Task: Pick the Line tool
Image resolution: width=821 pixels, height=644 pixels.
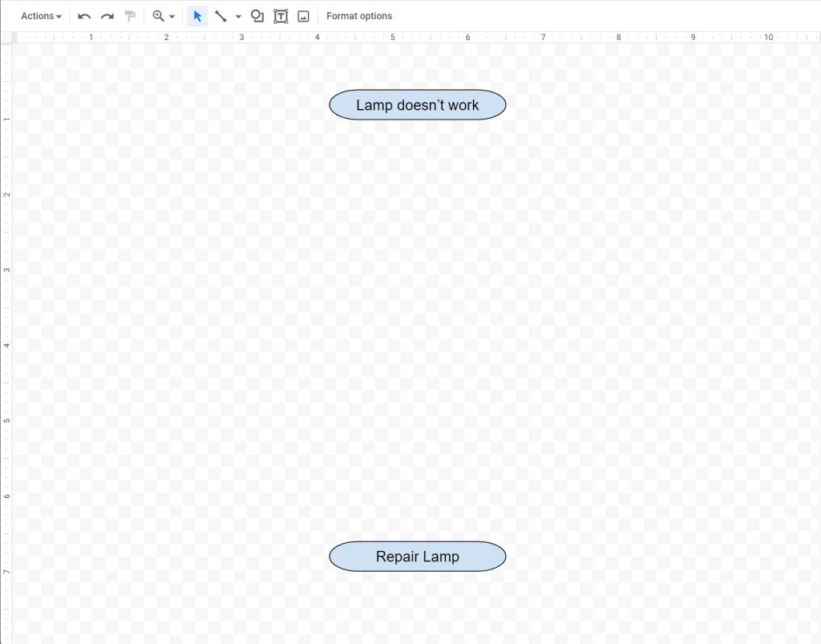Action: [220, 15]
